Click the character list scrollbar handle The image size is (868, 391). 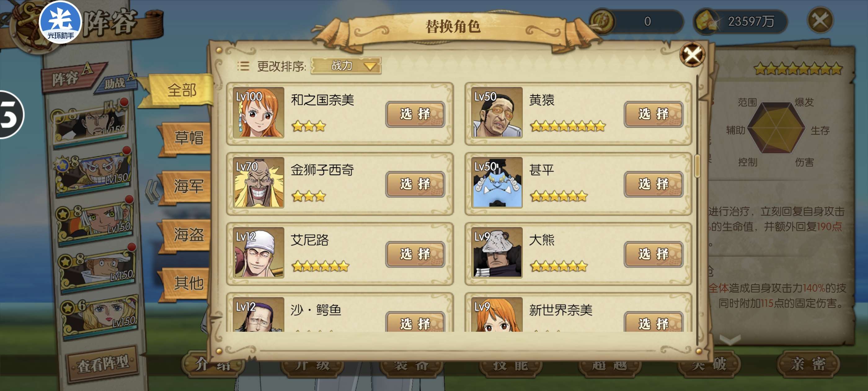click(x=697, y=166)
